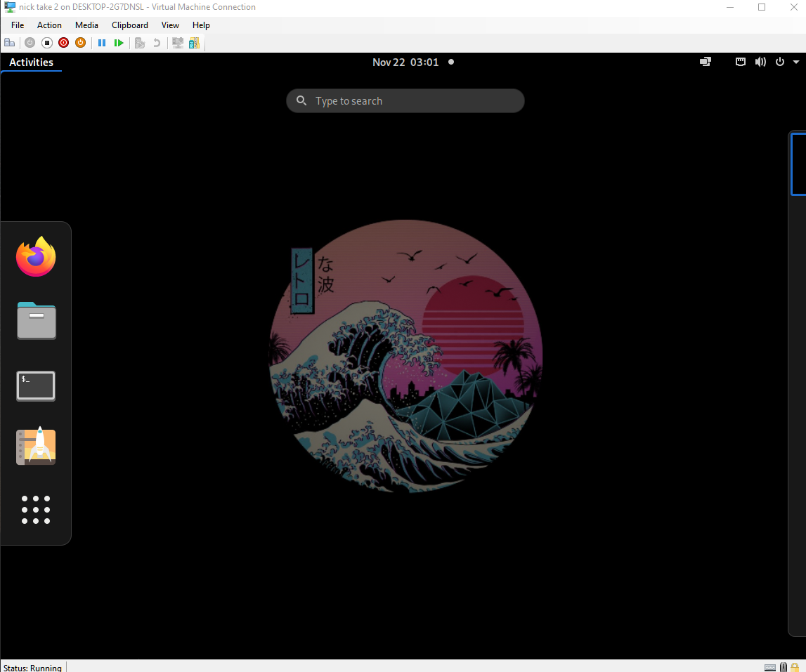The image size is (806, 672).
Task: Open the View menu
Action: click(170, 25)
